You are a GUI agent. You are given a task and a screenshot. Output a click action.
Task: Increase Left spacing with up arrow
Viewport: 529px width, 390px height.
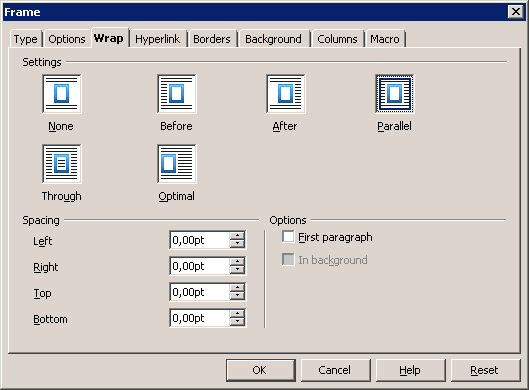(238, 235)
